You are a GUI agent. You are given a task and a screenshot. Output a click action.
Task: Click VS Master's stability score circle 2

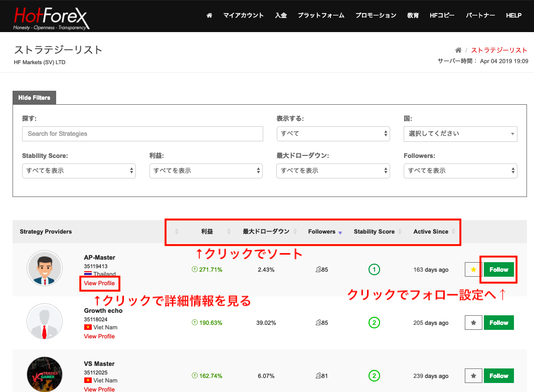tap(374, 376)
